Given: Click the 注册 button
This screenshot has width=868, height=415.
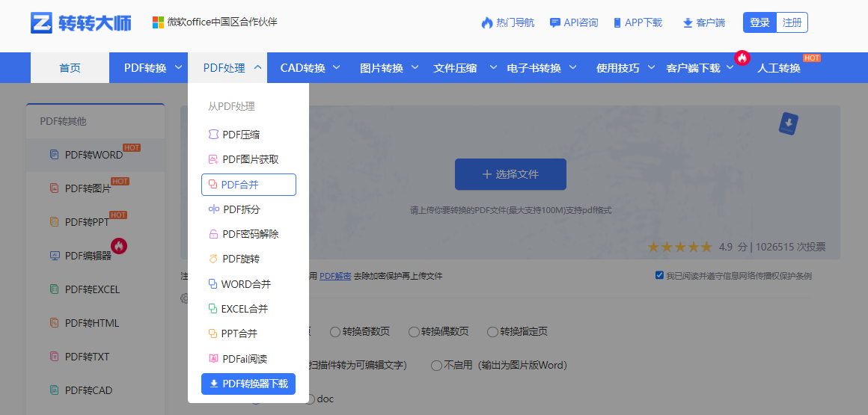Looking at the screenshot, I should [x=792, y=22].
